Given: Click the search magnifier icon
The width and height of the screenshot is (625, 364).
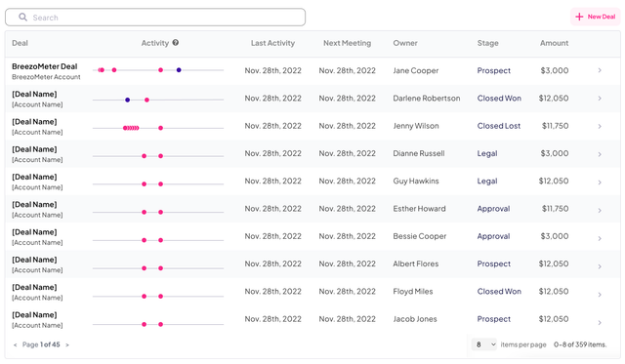Looking at the screenshot, I should pyautogui.click(x=22, y=18).
